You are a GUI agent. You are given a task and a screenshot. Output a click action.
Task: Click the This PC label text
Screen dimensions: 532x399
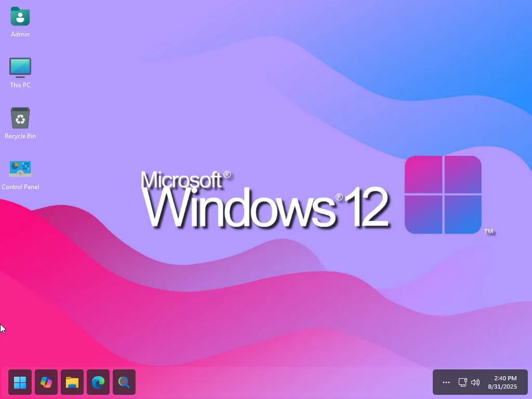[20, 85]
